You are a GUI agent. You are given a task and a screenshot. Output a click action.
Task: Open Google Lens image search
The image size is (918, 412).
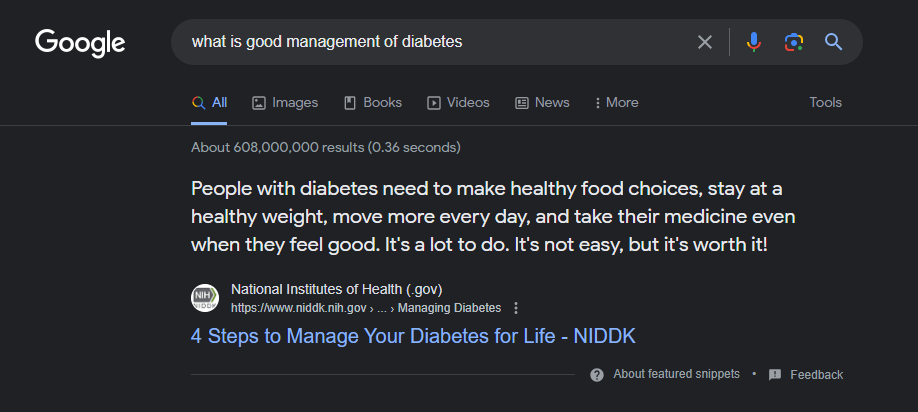(x=794, y=42)
